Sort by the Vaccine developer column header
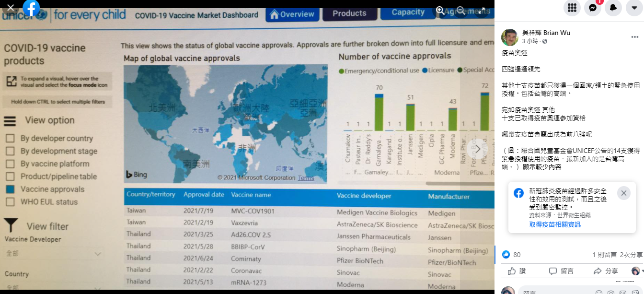 (x=364, y=196)
